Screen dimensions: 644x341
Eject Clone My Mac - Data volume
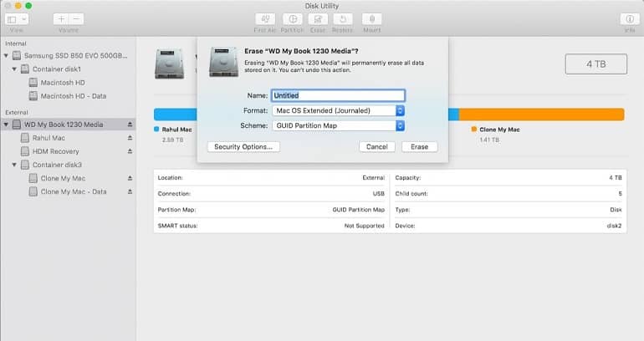tap(130, 191)
